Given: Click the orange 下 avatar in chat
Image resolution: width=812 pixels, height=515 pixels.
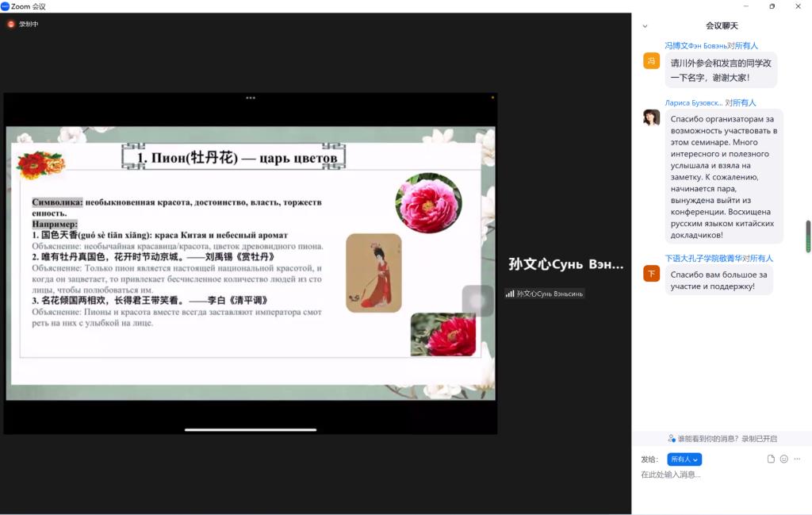Looking at the screenshot, I should [651, 274].
